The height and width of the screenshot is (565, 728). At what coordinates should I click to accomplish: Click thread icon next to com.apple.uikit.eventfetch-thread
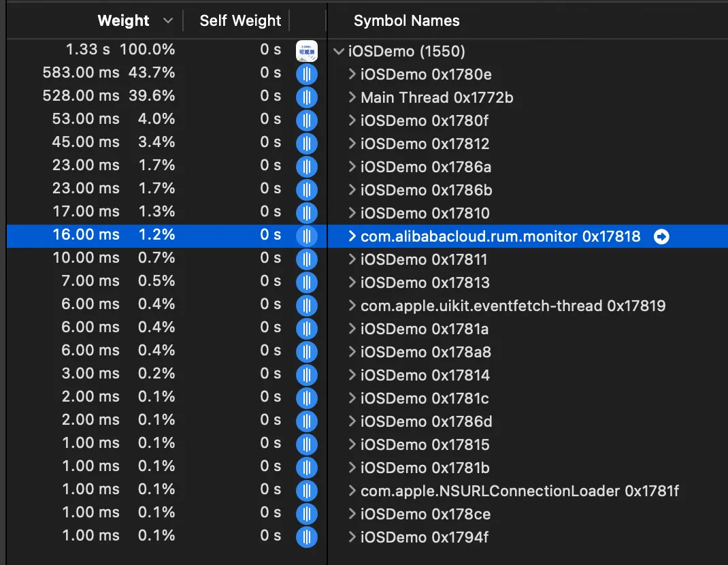click(x=307, y=306)
